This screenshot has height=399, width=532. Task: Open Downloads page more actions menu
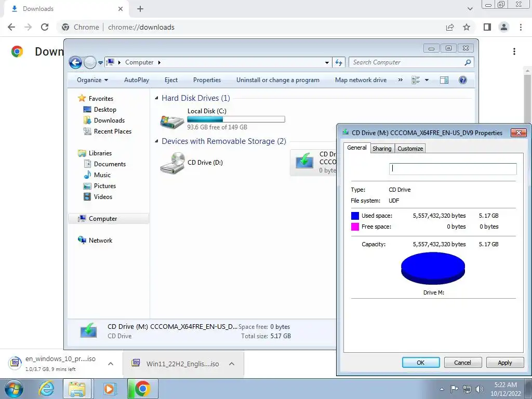coord(514,51)
